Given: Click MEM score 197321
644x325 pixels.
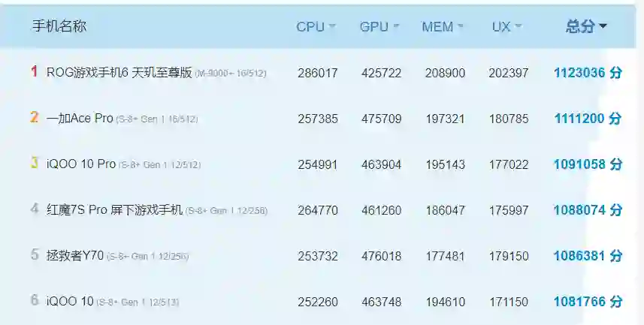Looking at the screenshot, I should [445, 119].
